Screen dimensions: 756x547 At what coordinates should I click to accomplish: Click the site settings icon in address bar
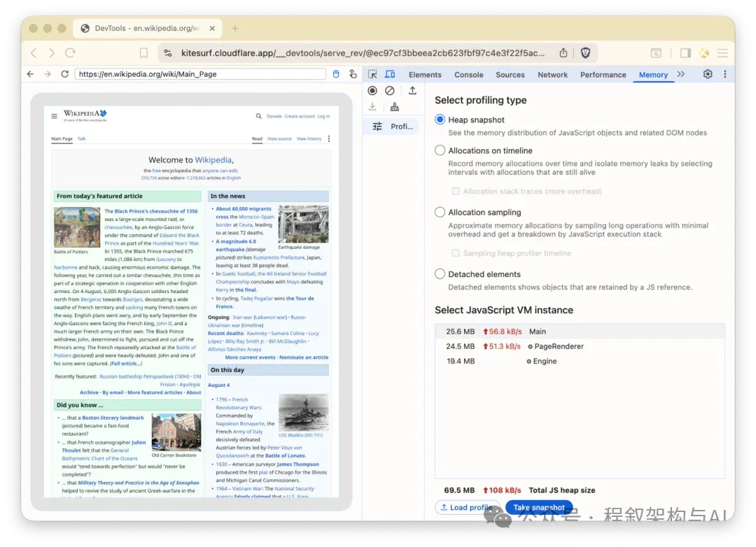[168, 53]
